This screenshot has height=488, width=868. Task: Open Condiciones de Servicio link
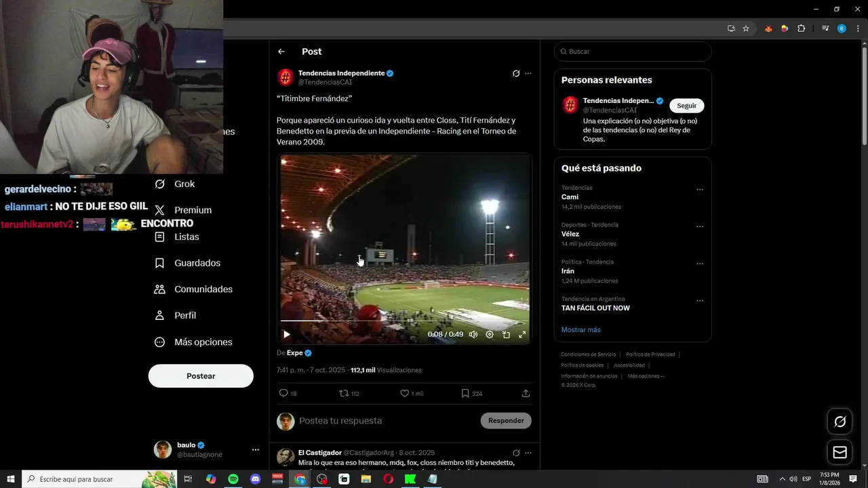coord(589,354)
